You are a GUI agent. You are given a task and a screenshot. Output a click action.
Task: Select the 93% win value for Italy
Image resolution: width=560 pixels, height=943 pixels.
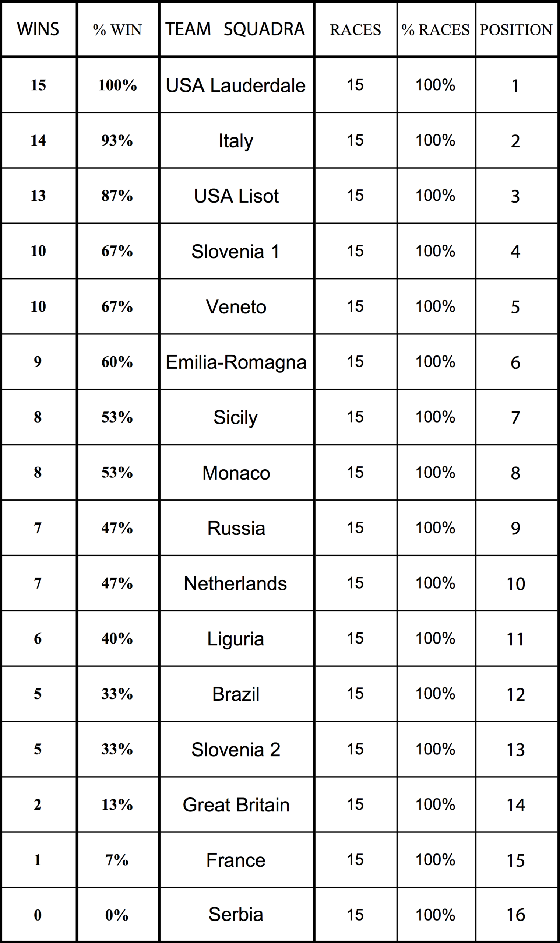[117, 140]
